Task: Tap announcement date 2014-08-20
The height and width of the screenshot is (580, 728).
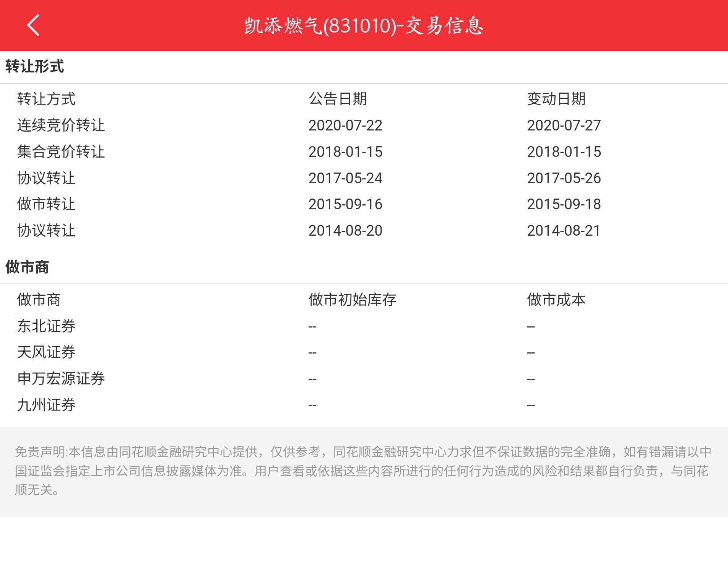Action: [x=346, y=231]
